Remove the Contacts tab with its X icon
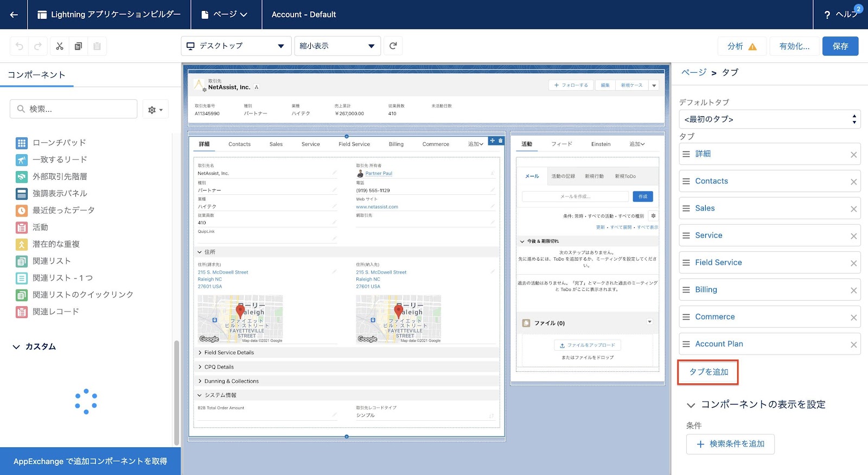Screen dimensions: 868x475 [853, 182]
